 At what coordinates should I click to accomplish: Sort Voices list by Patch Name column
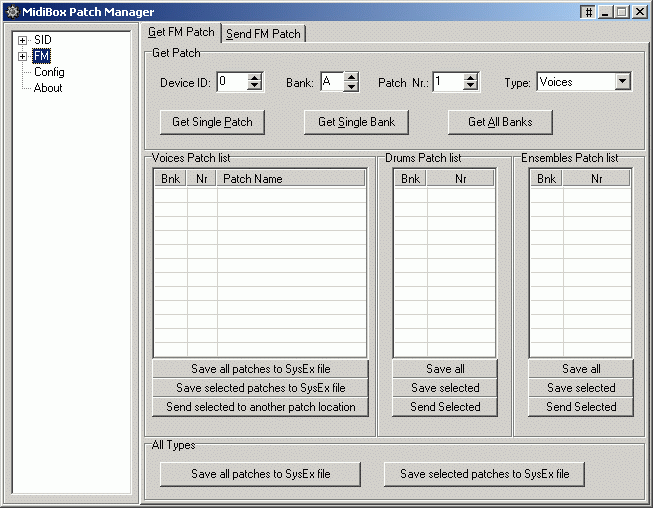coord(291,179)
